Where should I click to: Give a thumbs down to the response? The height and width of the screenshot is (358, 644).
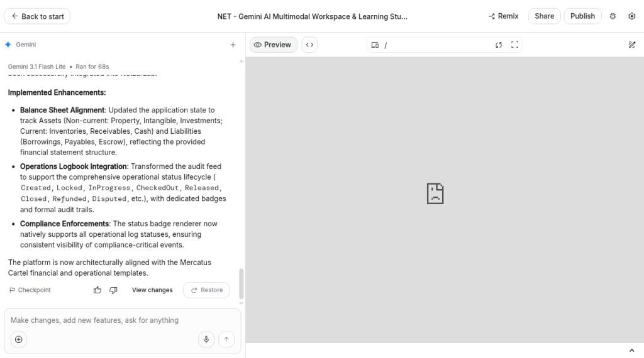pos(113,290)
